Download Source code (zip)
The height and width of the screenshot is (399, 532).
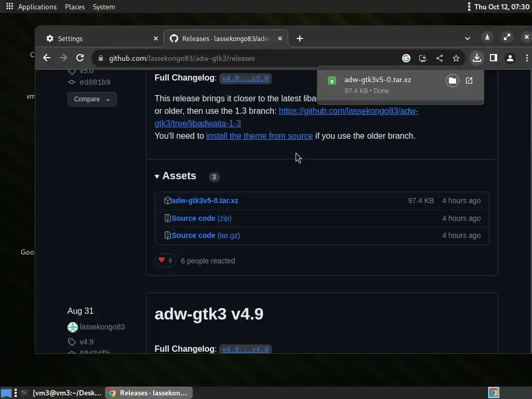point(202,218)
